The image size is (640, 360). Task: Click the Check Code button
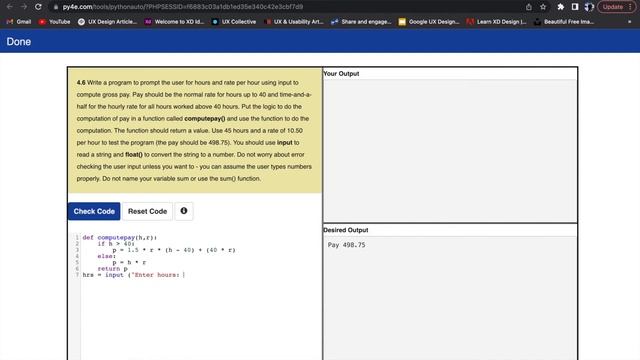point(94,211)
